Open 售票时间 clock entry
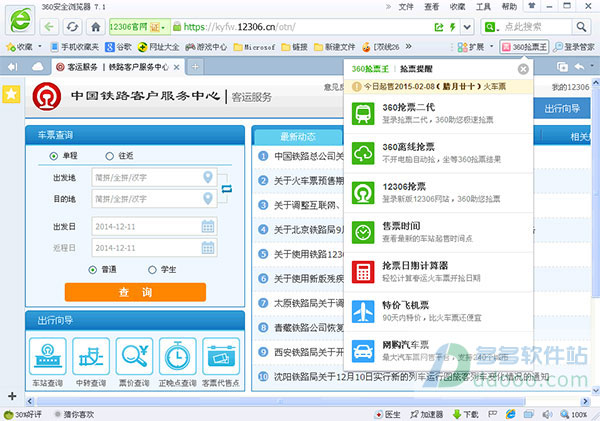Screen dimensions: 600x421 (439, 232)
